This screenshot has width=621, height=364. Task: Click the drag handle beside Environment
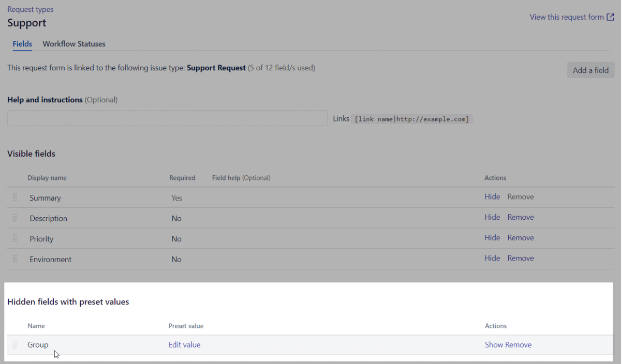(x=14, y=259)
